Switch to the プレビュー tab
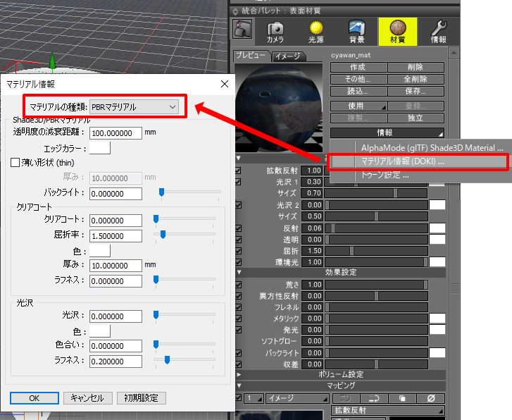 [251, 56]
